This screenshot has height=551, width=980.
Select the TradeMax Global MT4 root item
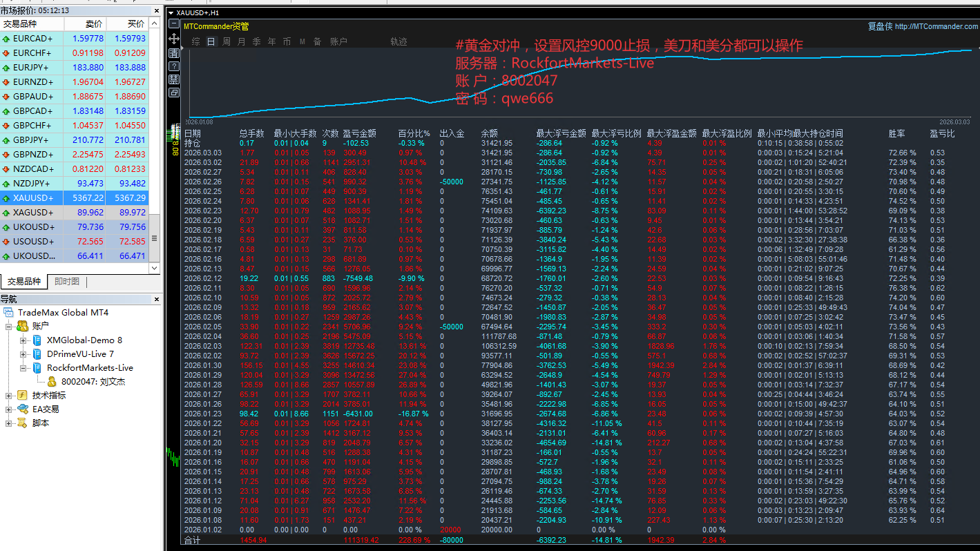[x=63, y=313]
